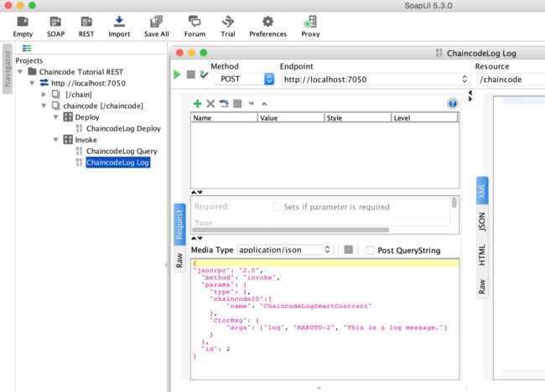This screenshot has height=392, width=545.
Task: Switch to the response HTML tab
Action: 482,255
